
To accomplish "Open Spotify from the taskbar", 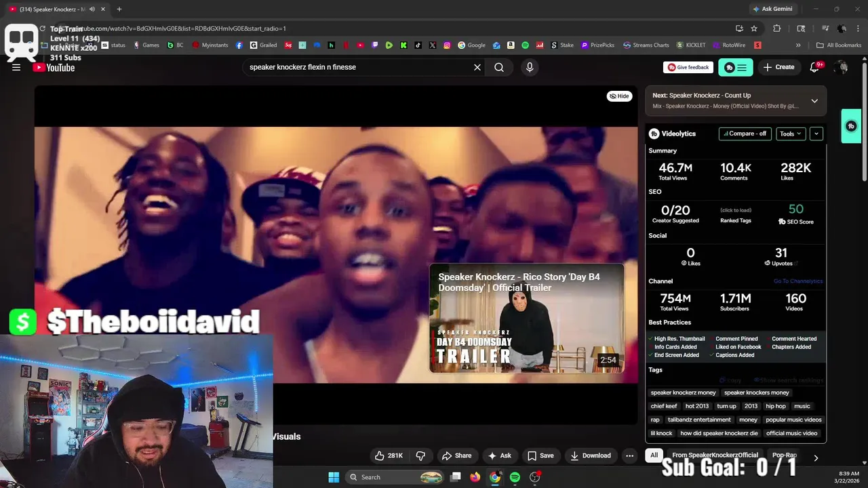I will pos(515,477).
